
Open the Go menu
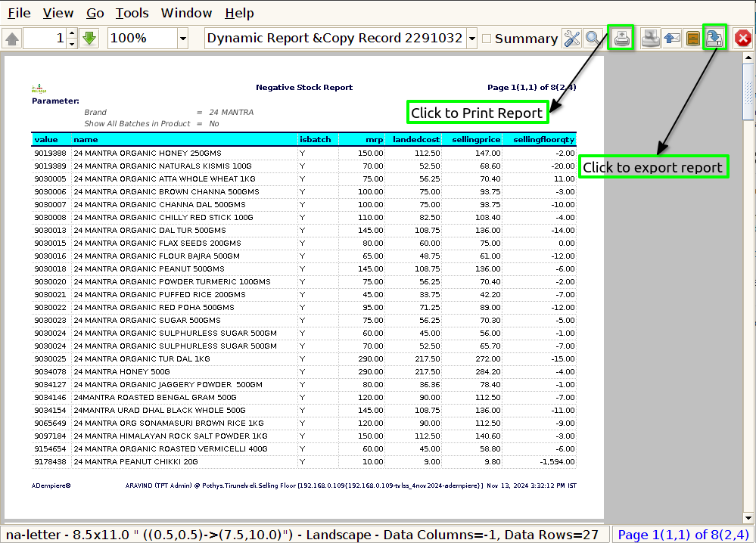[95, 13]
